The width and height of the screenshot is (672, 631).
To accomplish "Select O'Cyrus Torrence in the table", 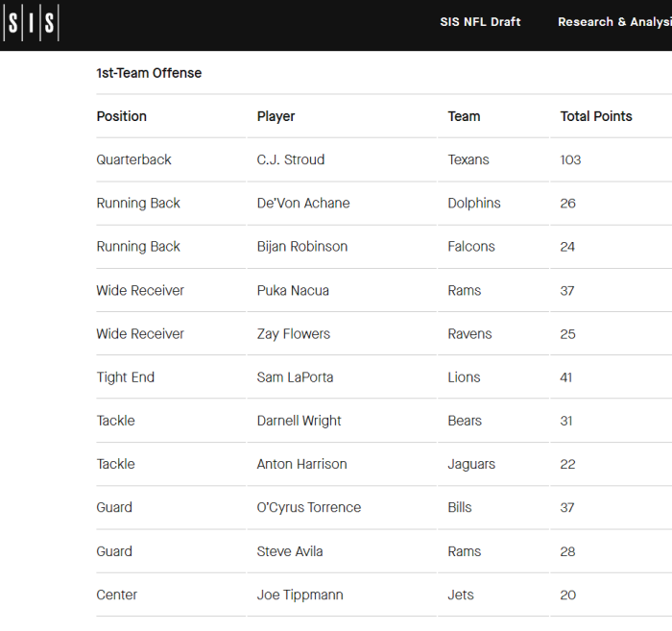I will (x=309, y=507).
